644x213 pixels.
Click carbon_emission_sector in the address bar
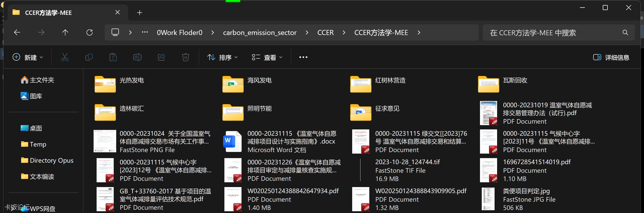pyautogui.click(x=260, y=32)
